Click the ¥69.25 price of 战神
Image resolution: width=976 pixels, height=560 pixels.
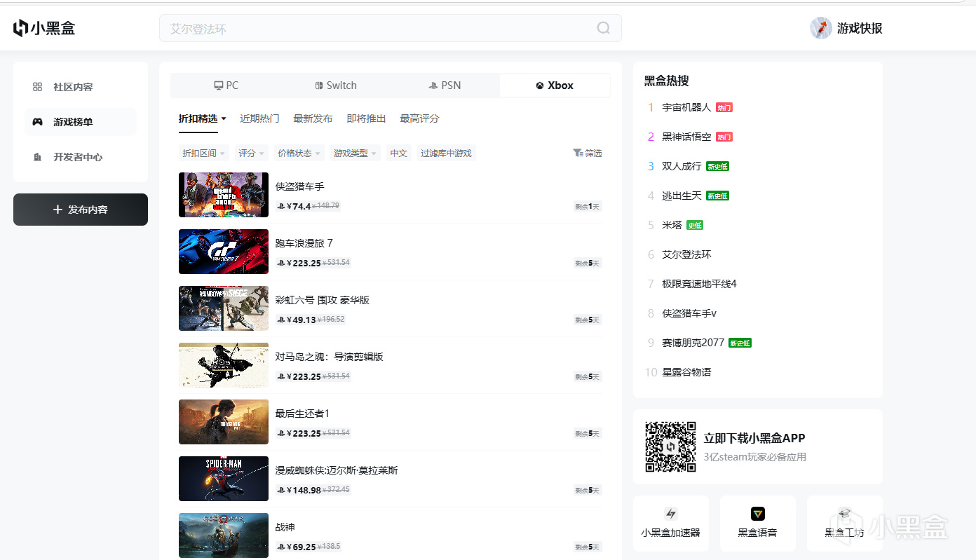pyautogui.click(x=301, y=547)
